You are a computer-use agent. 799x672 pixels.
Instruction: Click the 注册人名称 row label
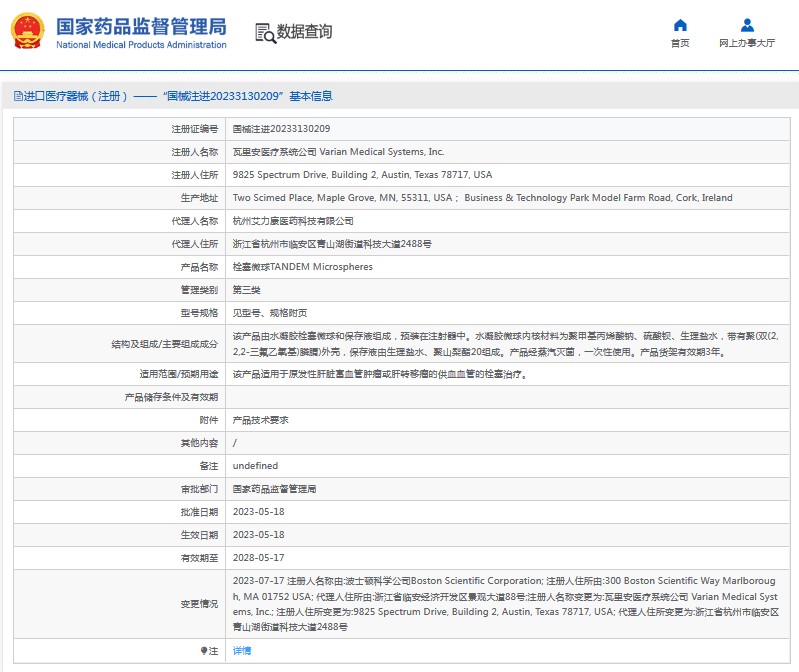[195, 152]
